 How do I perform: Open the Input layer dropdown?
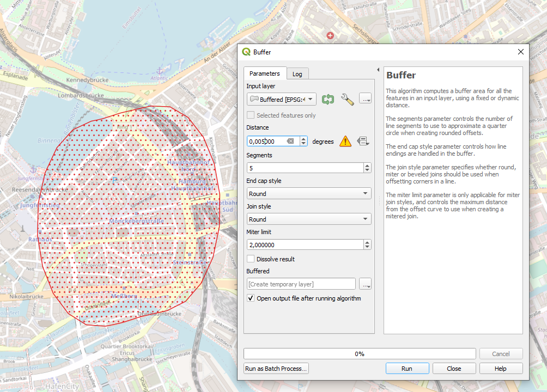pos(281,100)
